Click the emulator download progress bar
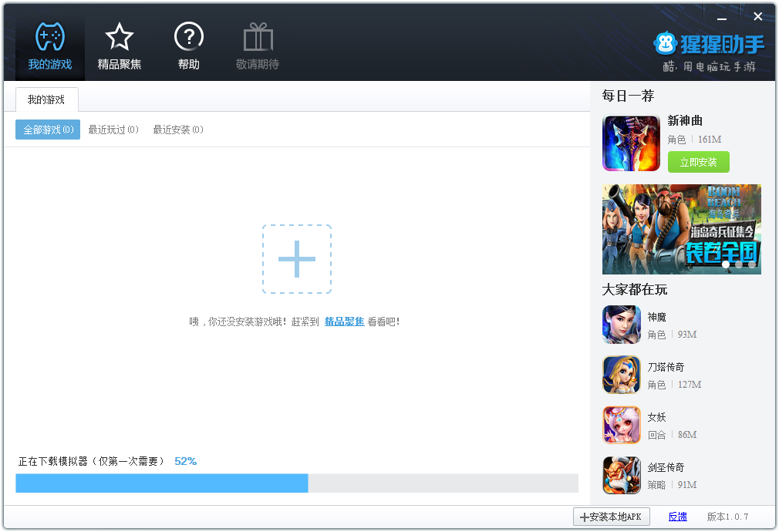Image resolution: width=779 pixels, height=532 pixels. coord(297,483)
